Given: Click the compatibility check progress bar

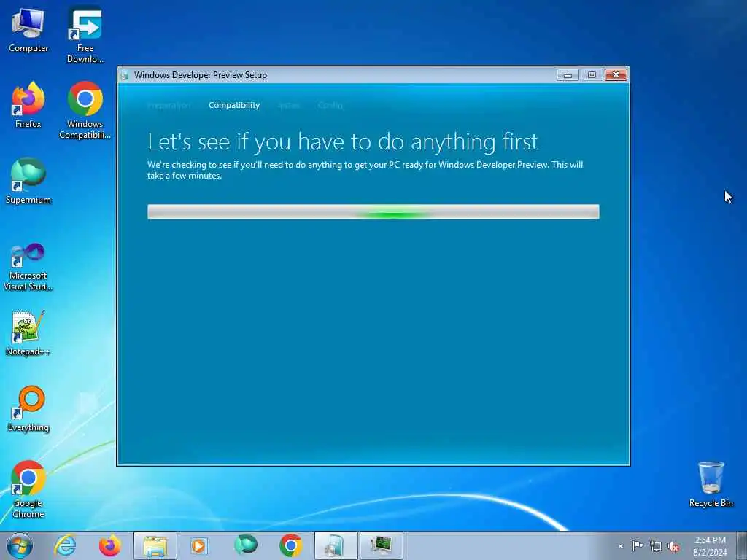Looking at the screenshot, I should tap(373, 212).
